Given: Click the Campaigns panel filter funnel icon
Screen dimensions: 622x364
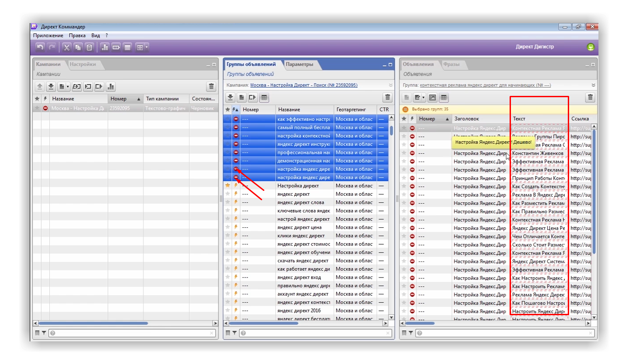Looking at the screenshot, I should pyautogui.click(x=44, y=332).
